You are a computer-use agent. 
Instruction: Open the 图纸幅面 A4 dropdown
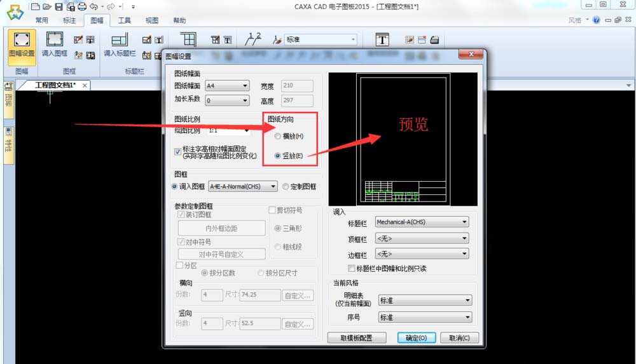coord(227,86)
